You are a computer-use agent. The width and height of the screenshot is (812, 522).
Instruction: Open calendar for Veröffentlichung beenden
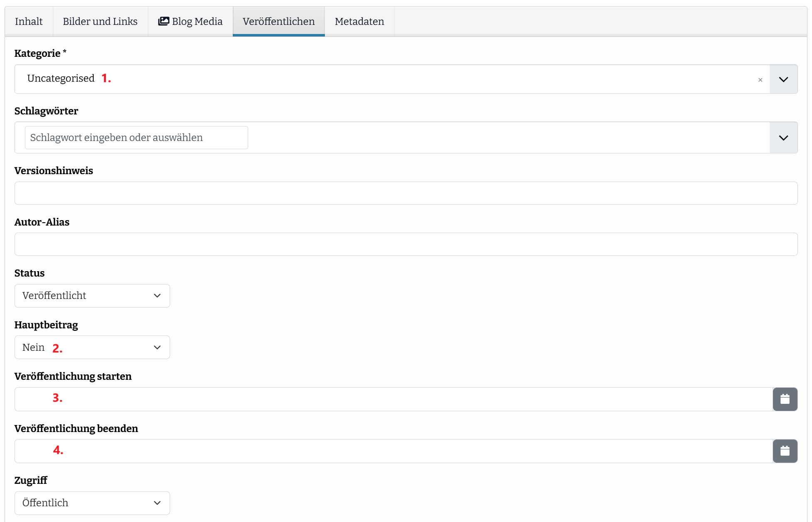(x=785, y=451)
